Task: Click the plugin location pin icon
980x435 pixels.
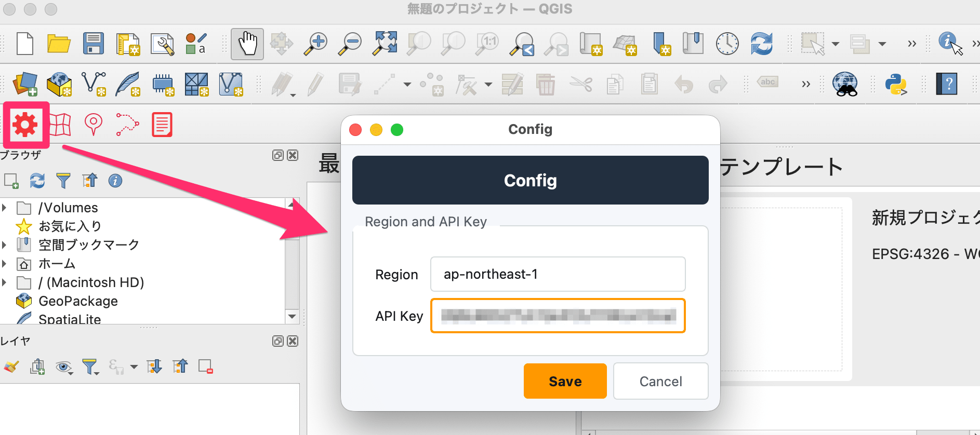Action: coord(94,125)
